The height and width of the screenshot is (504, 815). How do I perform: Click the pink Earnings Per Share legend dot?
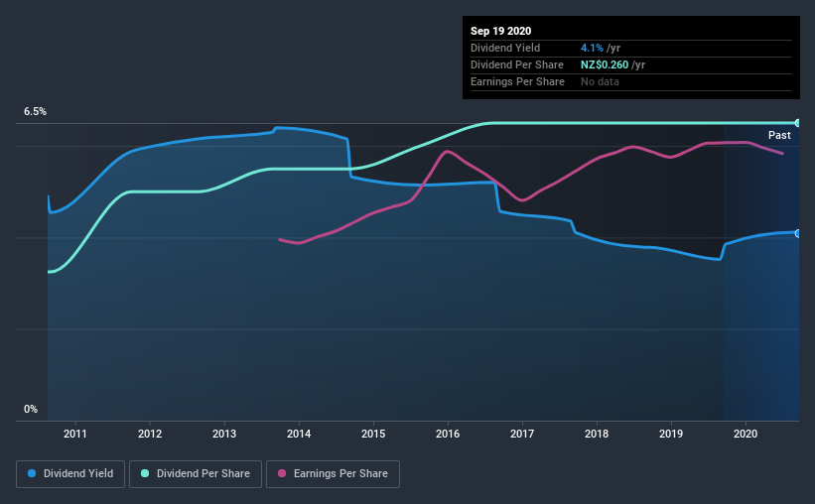click(x=282, y=473)
